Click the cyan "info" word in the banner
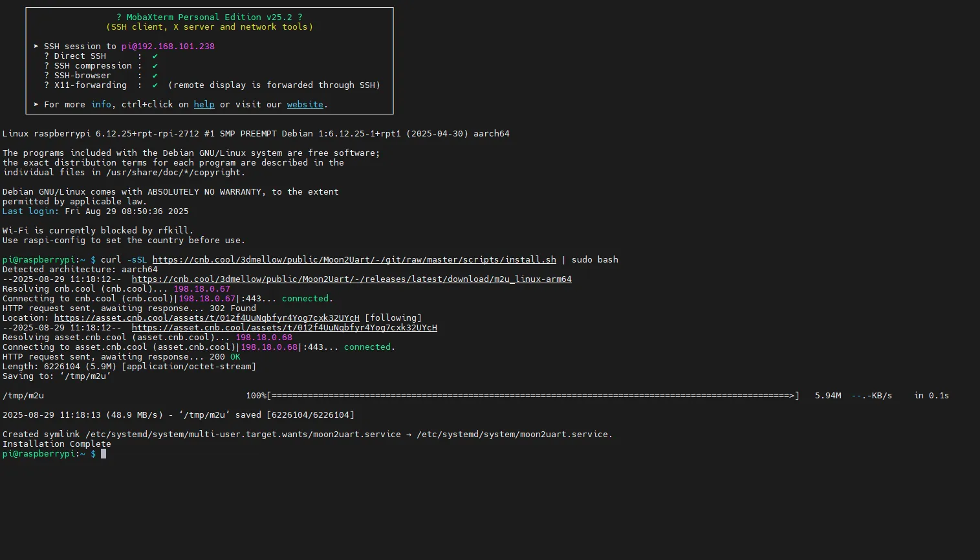Image resolution: width=980 pixels, height=560 pixels. pyautogui.click(x=101, y=105)
